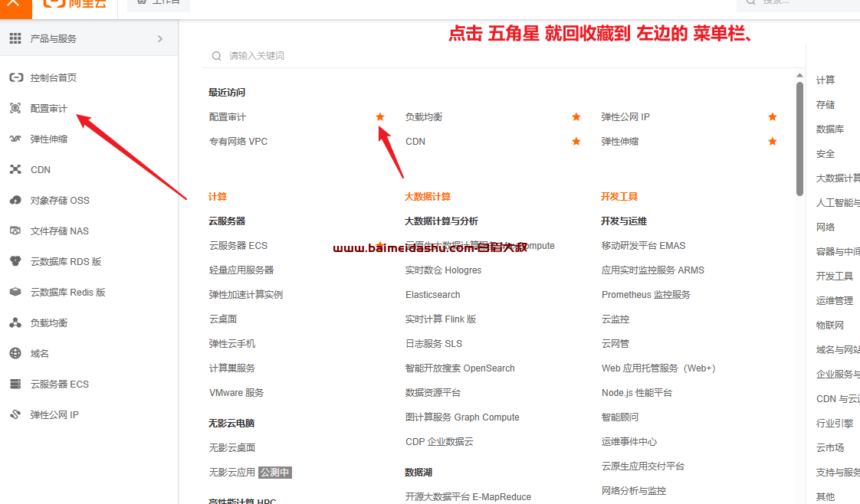
Task: Jump to 存储 category on right
Action: (826, 105)
